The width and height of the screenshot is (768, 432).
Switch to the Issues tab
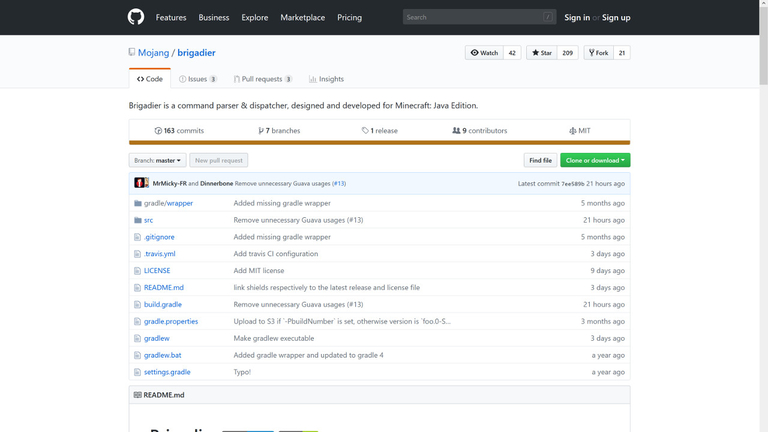pyautogui.click(x=197, y=79)
